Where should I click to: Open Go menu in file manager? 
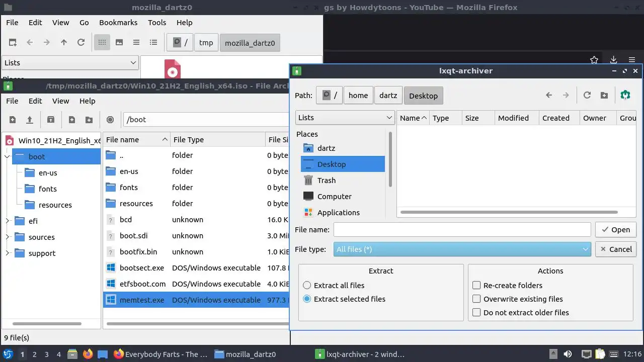[84, 23]
